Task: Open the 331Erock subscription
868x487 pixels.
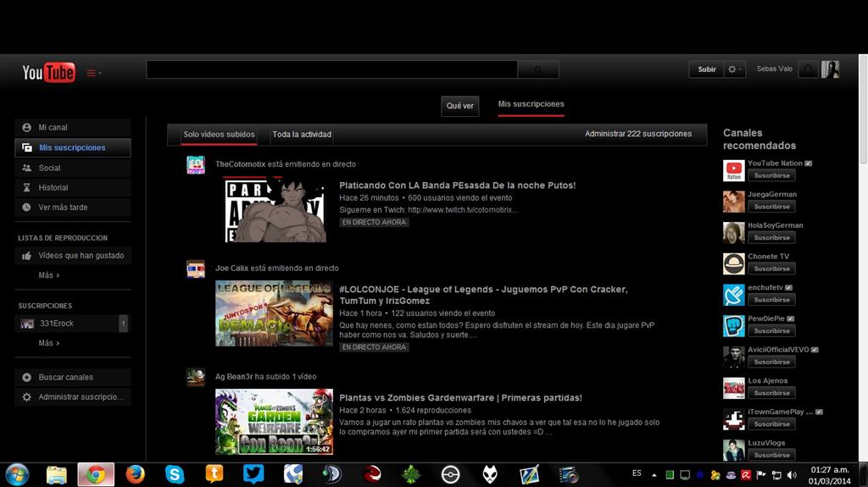Action: click(73, 324)
